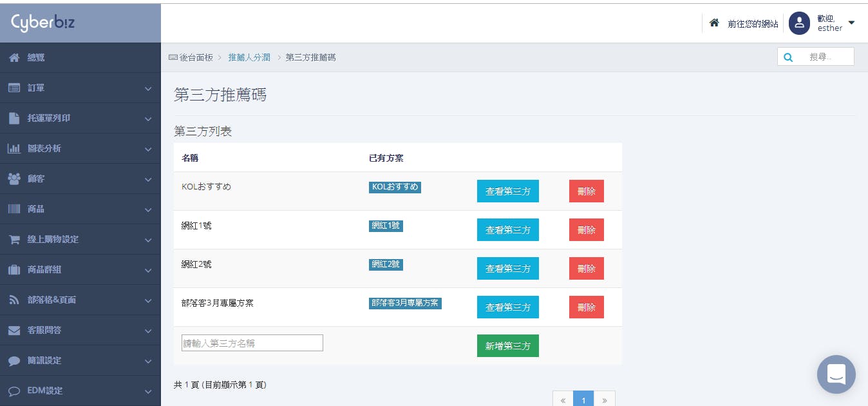Expand the EDM設定 chevron
Screen dimensions: 868x406
click(148, 392)
